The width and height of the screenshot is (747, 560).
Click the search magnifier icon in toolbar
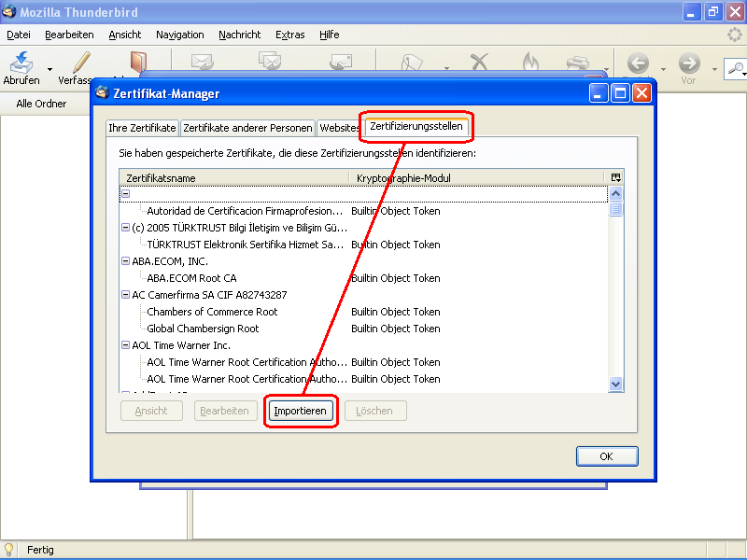click(x=737, y=68)
